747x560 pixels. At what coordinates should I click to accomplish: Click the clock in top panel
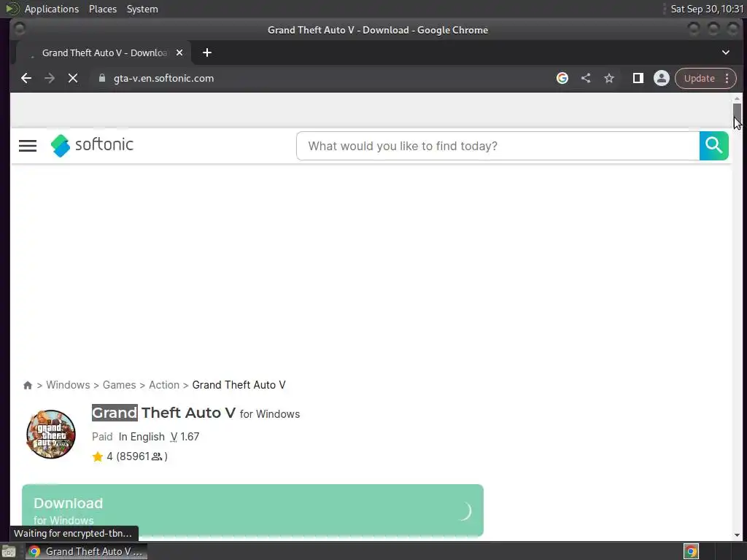click(707, 9)
